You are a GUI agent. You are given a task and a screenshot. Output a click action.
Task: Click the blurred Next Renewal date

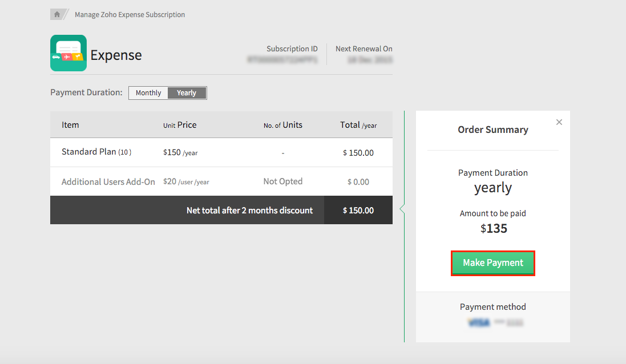pos(370,59)
